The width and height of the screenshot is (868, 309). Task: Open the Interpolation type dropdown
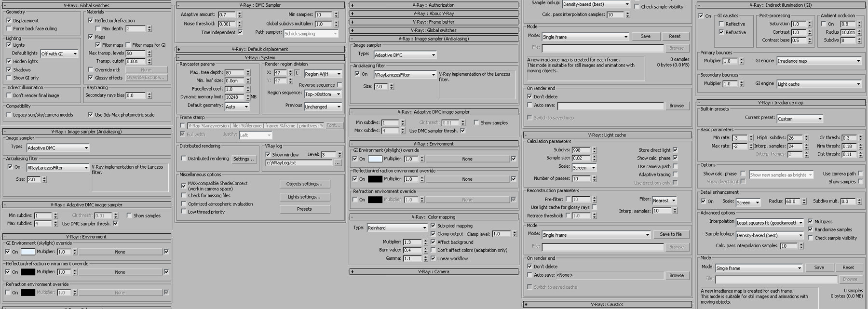click(770, 223)
